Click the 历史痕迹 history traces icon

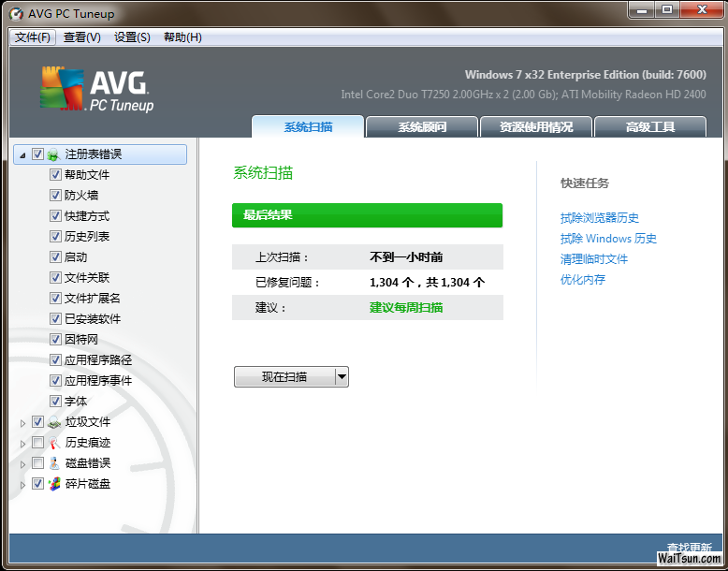click(x=54, y=443)
